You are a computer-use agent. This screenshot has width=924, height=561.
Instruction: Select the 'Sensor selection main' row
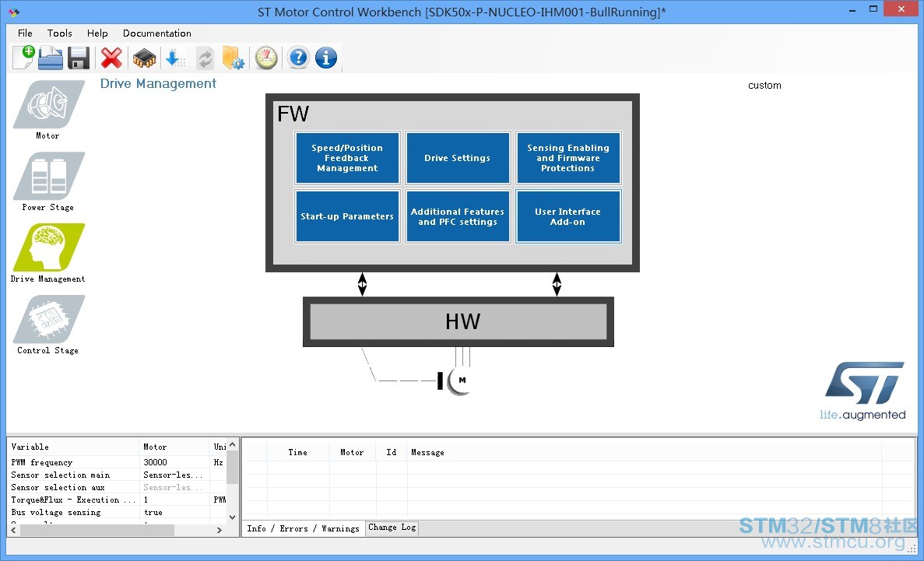118,475
